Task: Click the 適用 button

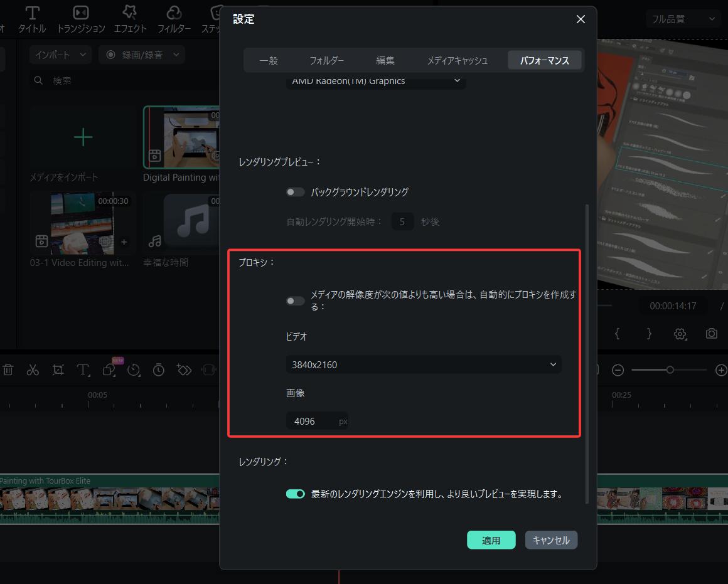Action: coord(491,539)
